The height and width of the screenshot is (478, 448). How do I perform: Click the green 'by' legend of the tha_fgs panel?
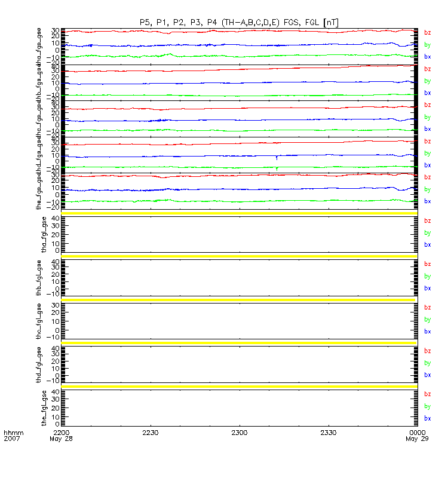[x=427, y=45]
